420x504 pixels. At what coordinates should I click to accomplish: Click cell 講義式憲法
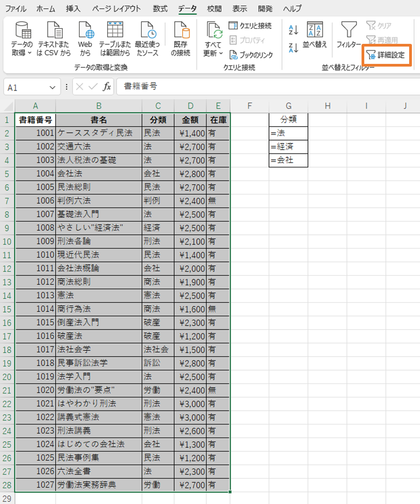99,417
